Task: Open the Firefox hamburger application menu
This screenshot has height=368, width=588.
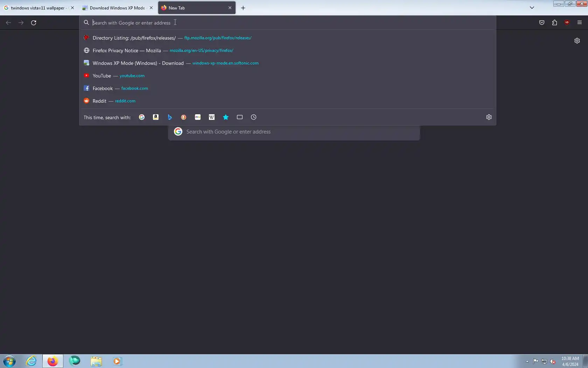Action: point(580,22)
